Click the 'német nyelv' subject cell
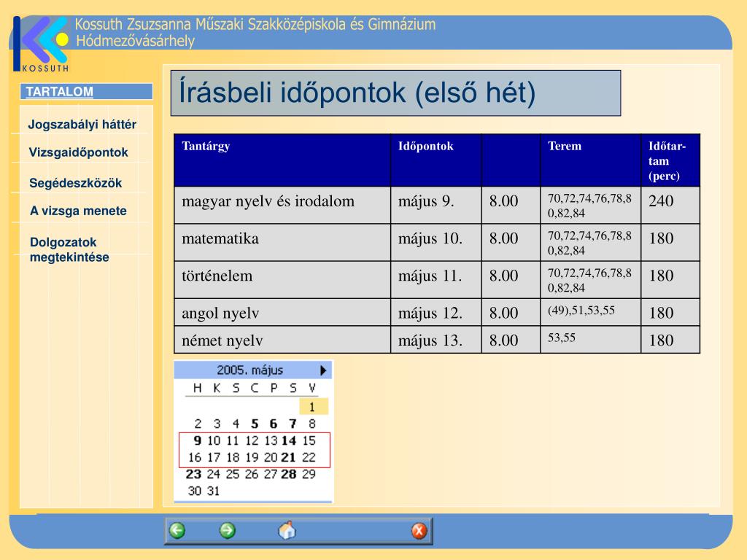Viewport: 747px width, 560px height. 282,340
